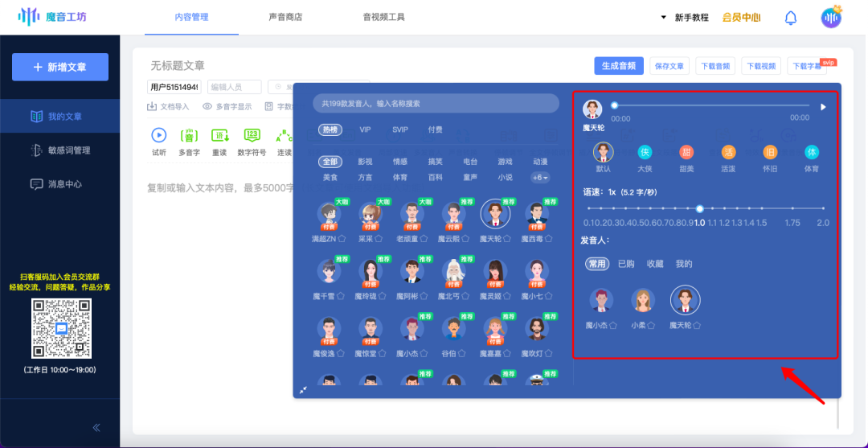Select the 重读 tool icon
This screenshot has height=448, width=868.
pyautogui.click(x=219, y=135)
